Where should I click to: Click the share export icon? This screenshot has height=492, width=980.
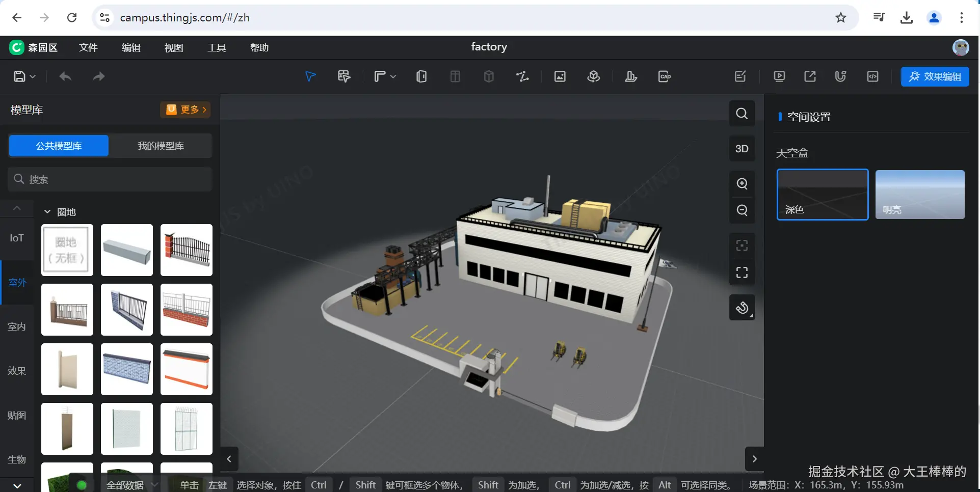810,76
